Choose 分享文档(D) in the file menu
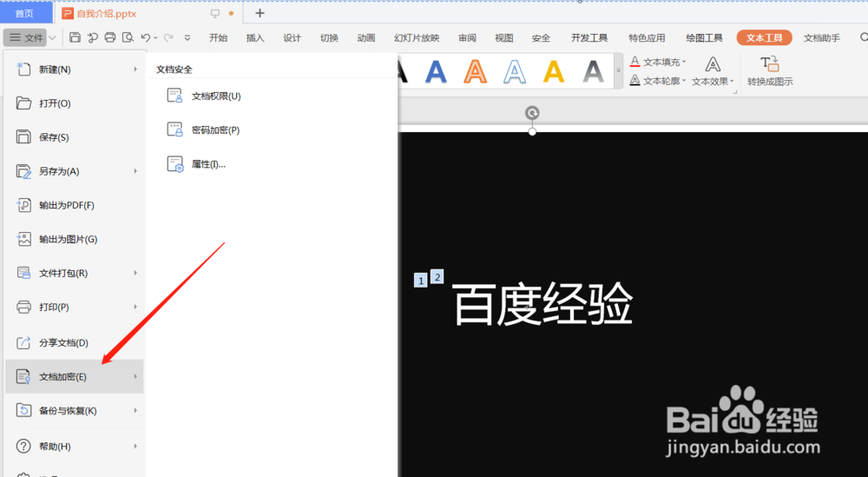The height and width of the screenshot is (477, 868). click(x=75, y=342)
